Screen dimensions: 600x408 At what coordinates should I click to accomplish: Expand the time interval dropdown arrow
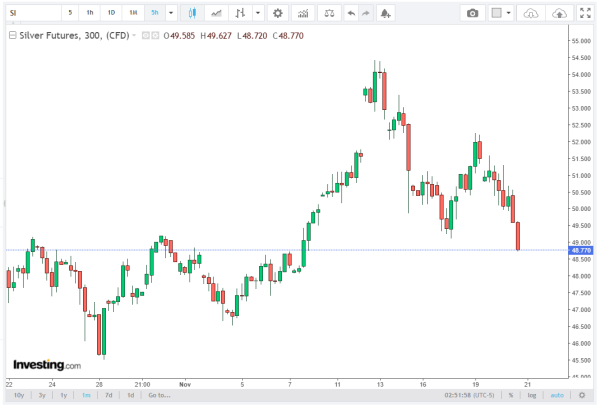pyautogui.click(x=171, y=13)
